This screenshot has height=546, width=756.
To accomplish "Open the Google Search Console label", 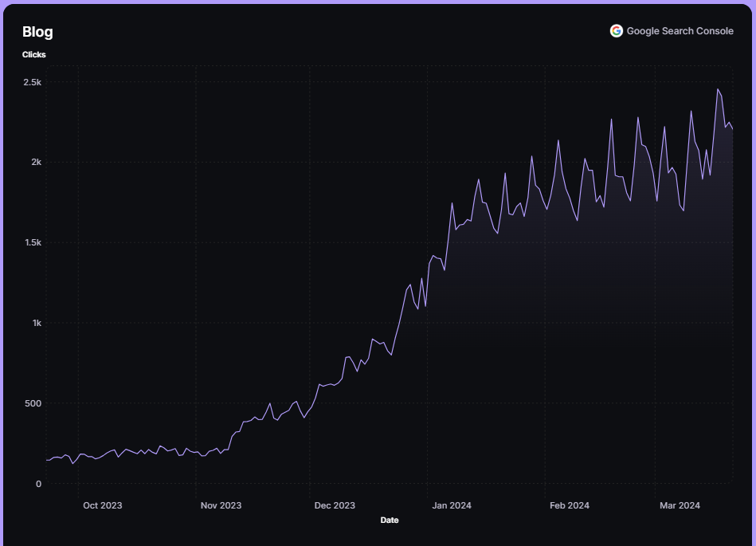I will point(680,31).
